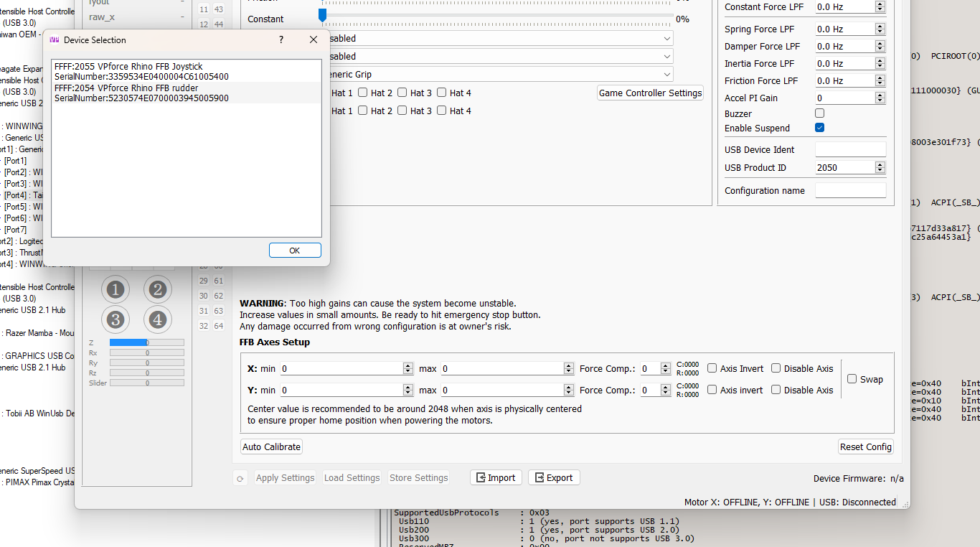Click the question mark help button in Device Selection

pos(281,40)
